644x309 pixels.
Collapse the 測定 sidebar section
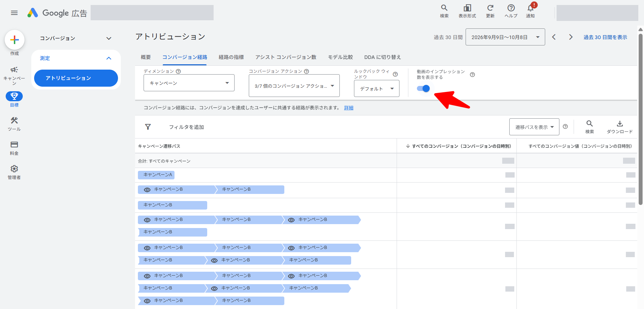(x=76, y=58)
